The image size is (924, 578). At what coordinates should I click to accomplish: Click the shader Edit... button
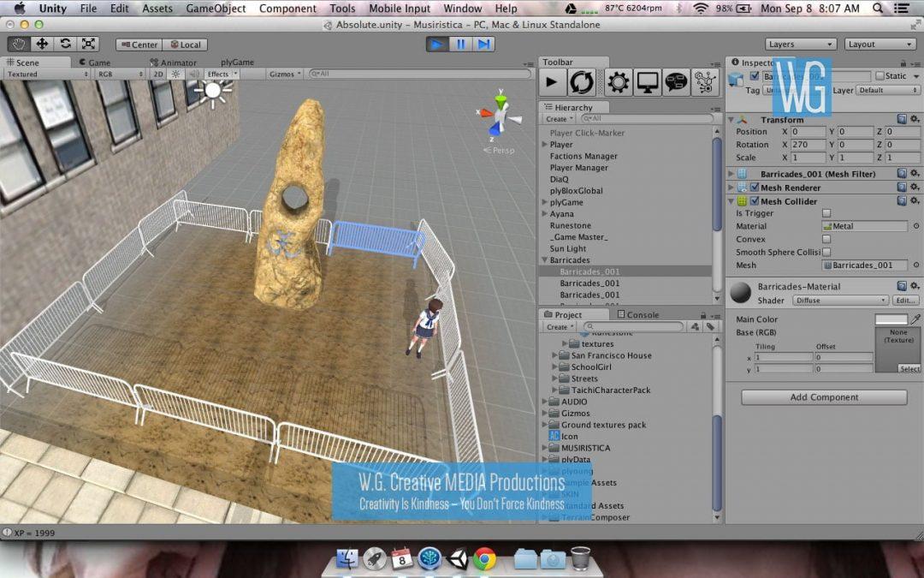pyautogui.click(x=905, y=301)
